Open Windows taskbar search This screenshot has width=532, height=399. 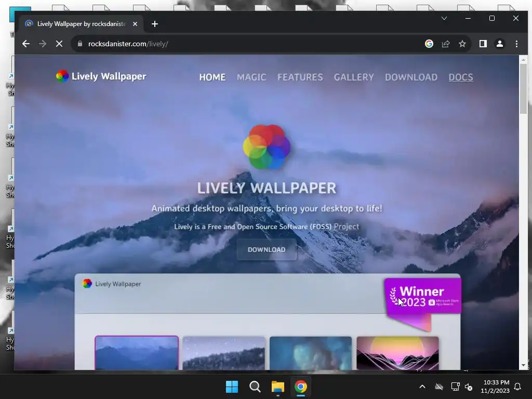[x=255, y=387]
